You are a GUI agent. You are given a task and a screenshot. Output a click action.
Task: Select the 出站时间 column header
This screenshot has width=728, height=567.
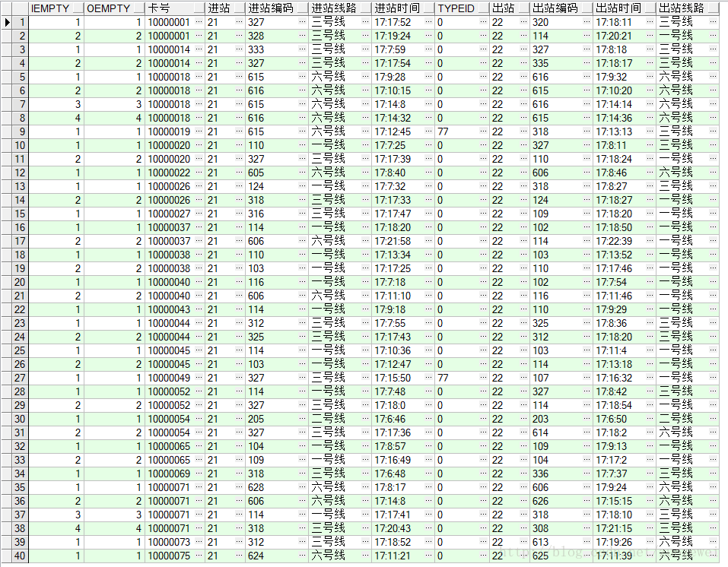tap(624, 8)
